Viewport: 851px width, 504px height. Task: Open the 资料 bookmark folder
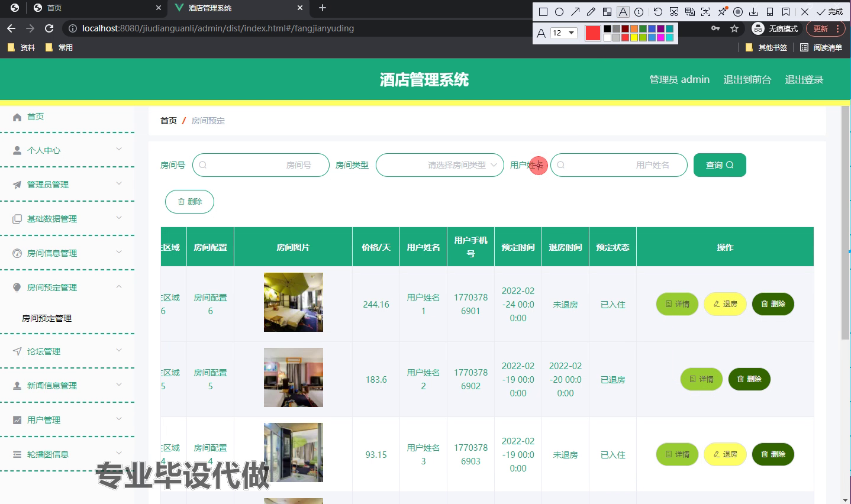coord(21,47)
